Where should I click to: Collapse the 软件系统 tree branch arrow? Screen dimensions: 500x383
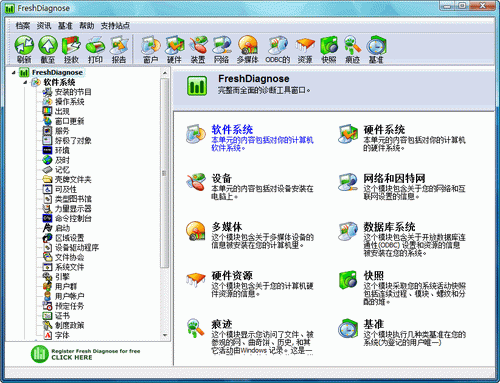25,82
